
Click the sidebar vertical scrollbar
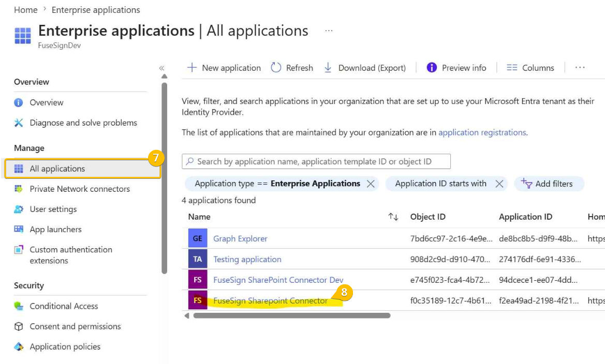coord(165,177)
